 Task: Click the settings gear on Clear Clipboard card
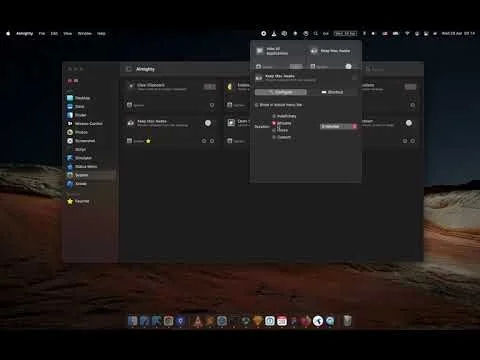[x=212, y=105]
